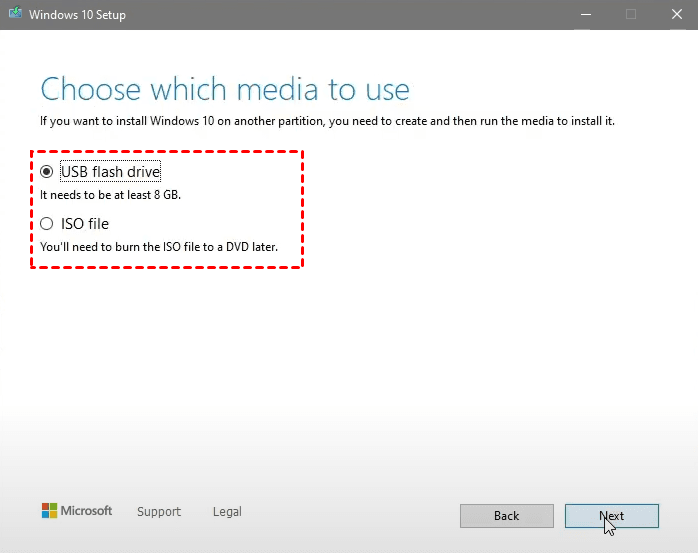Click the "Choose which media to use" heading
Screen dimensions: 698x553
(x=225, y=89)
